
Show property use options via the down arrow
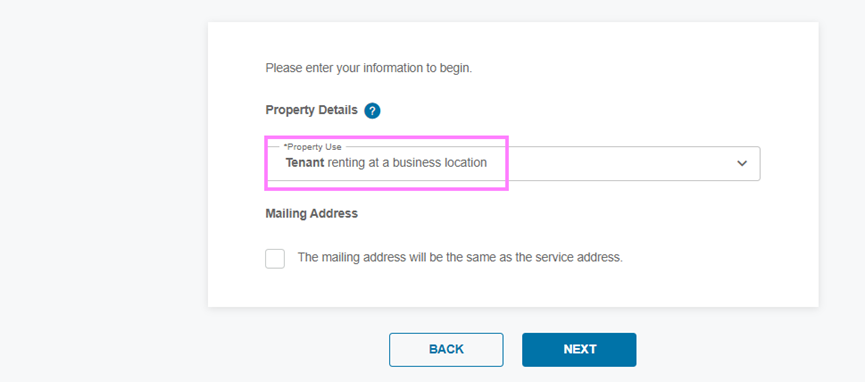(x=742, y=163)
